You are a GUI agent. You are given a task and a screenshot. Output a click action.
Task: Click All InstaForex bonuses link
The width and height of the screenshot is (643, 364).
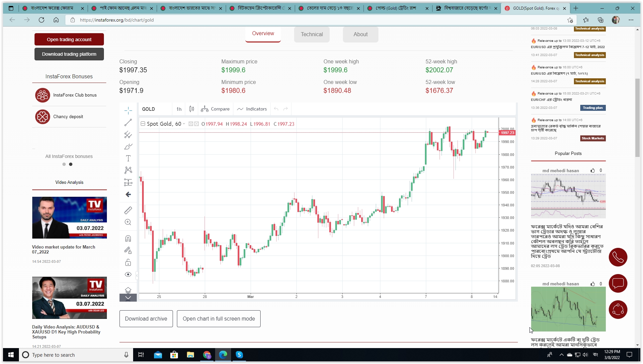tap(69, 156)
